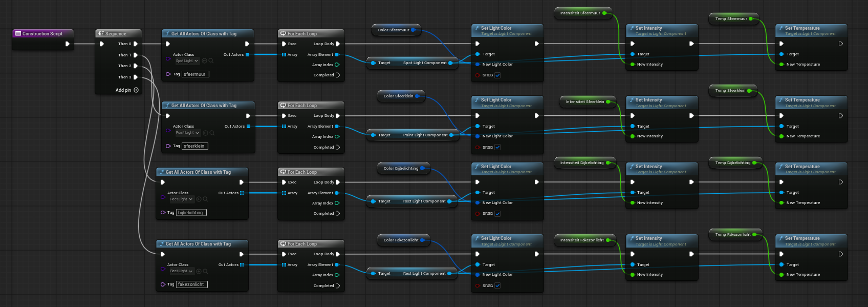Click the browse magnifier icon beside Spot Light class

click(211, 61)
